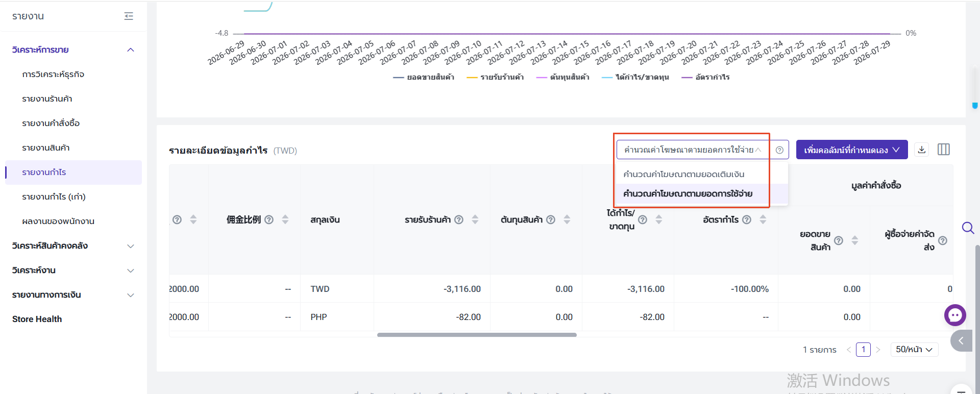
Task: Choose คำนวณค่าโฆษณาตามยอดเติมเงิน option
Action: (702, 174)
